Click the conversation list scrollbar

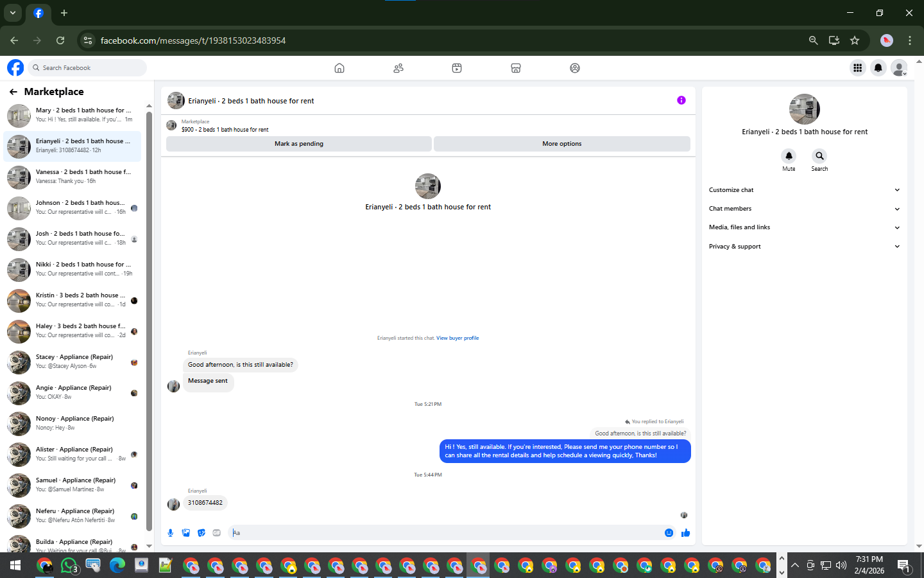click(x=149, y=321)
